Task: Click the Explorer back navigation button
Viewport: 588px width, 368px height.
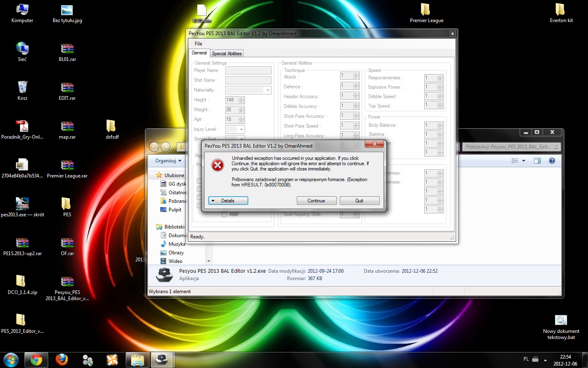Action: pos(154,147)
